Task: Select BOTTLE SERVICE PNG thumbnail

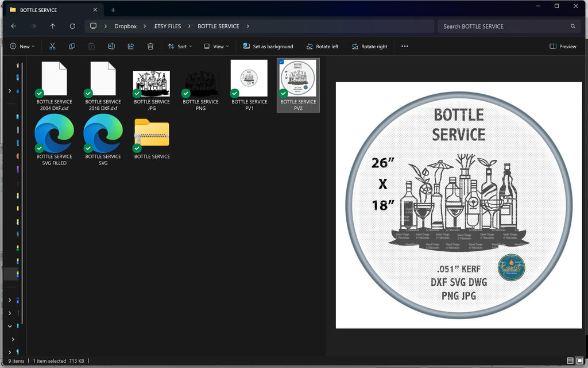Action: (200, 85)
